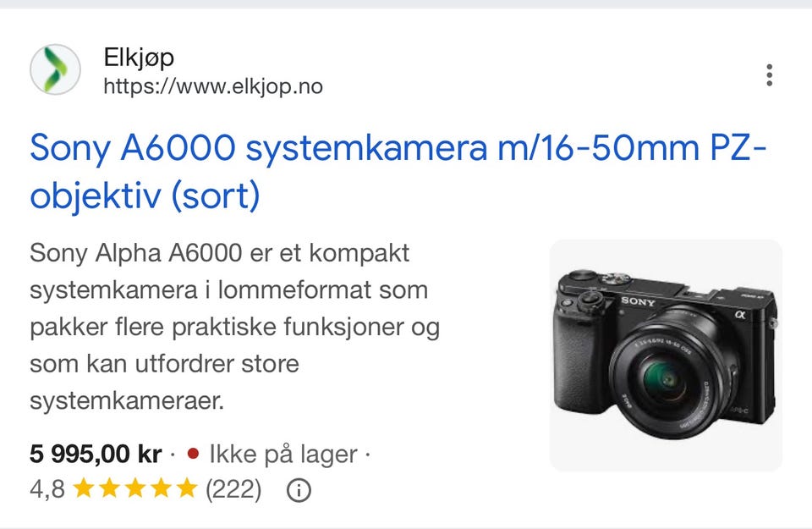Viewport: 812px width, 529px height.
Task: Click the last description line 'systemkameraer.'
Action: pyautogui.click(x=127, y=401)
